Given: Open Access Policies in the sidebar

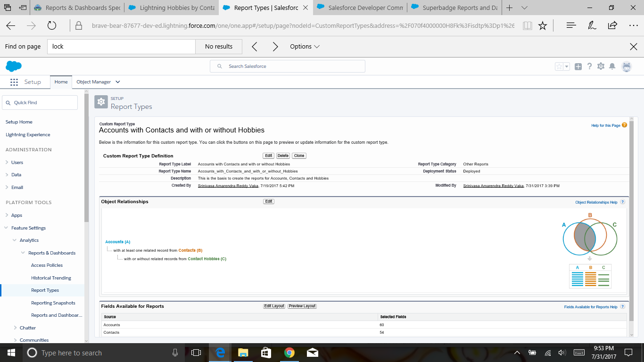Looking at the screenshot, I should tap(47, 265).
